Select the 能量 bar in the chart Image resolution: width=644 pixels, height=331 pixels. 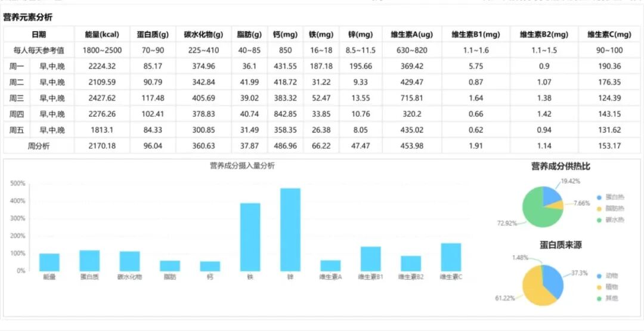click(49, 262)
